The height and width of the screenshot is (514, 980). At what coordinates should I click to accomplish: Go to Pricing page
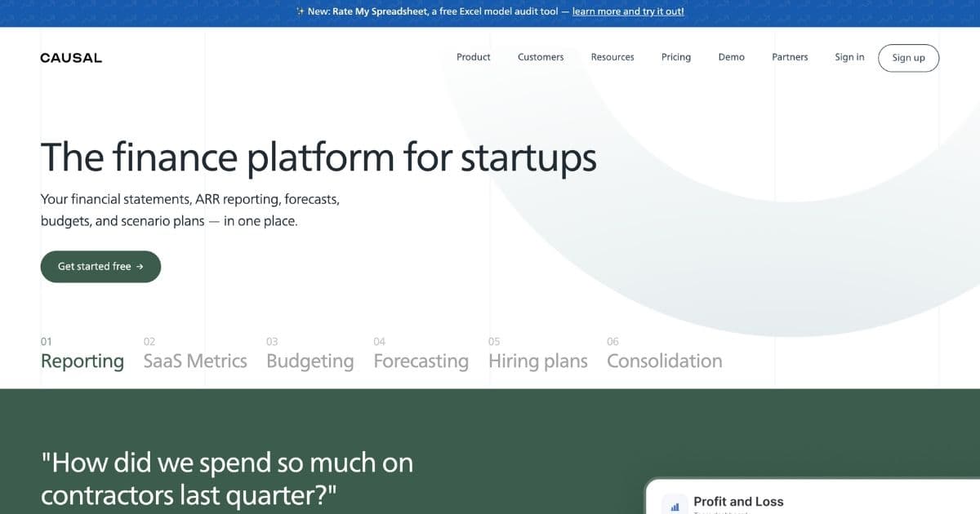pos(676,57)
